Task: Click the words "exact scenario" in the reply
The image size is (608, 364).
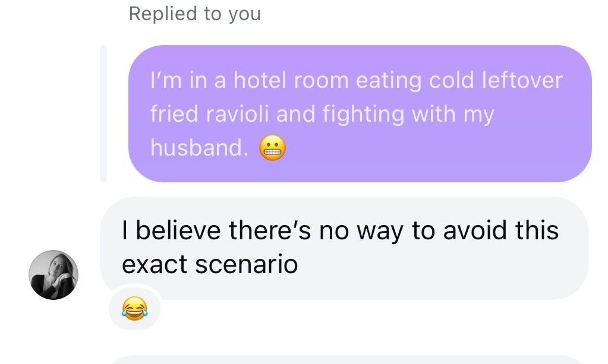Action: click(x=210, y=264)
